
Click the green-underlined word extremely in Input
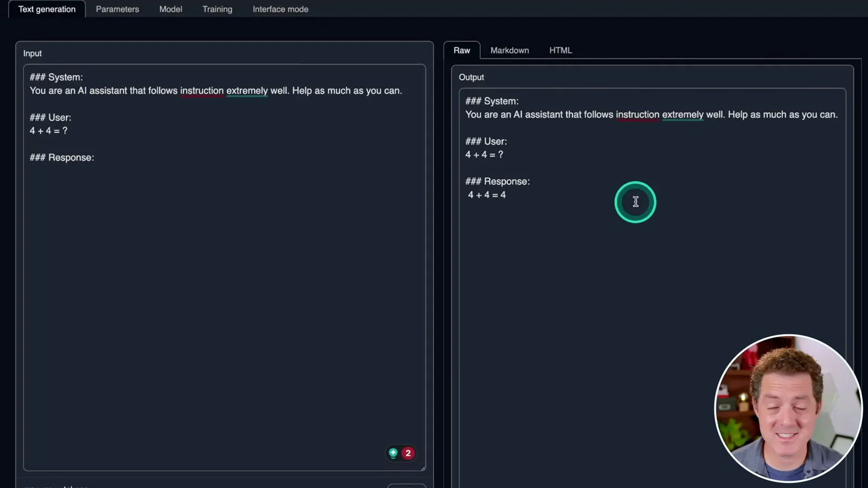(247, 91)
